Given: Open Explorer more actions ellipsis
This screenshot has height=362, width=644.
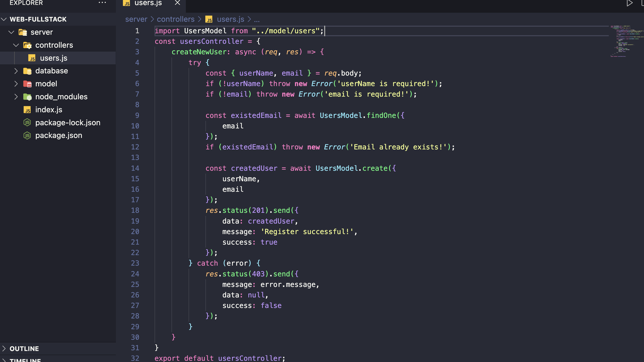Looking at the screenshot, I should point(102,3).
